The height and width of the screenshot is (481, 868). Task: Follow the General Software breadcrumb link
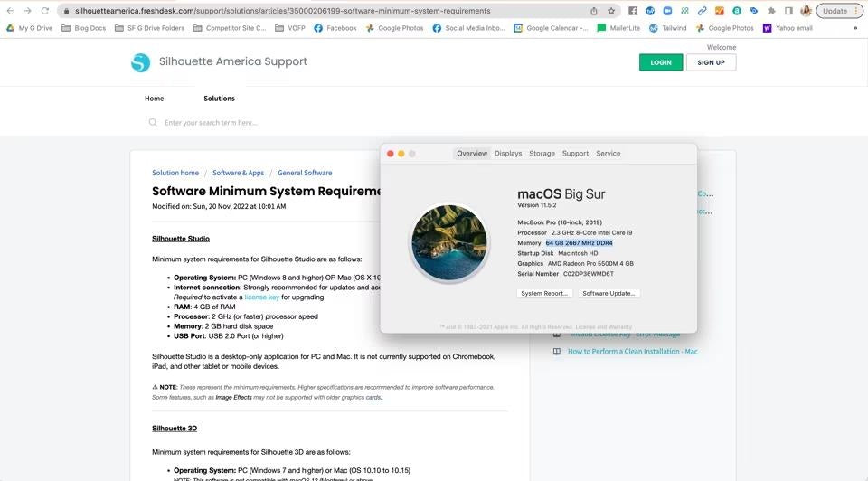(x=305, y=173)
